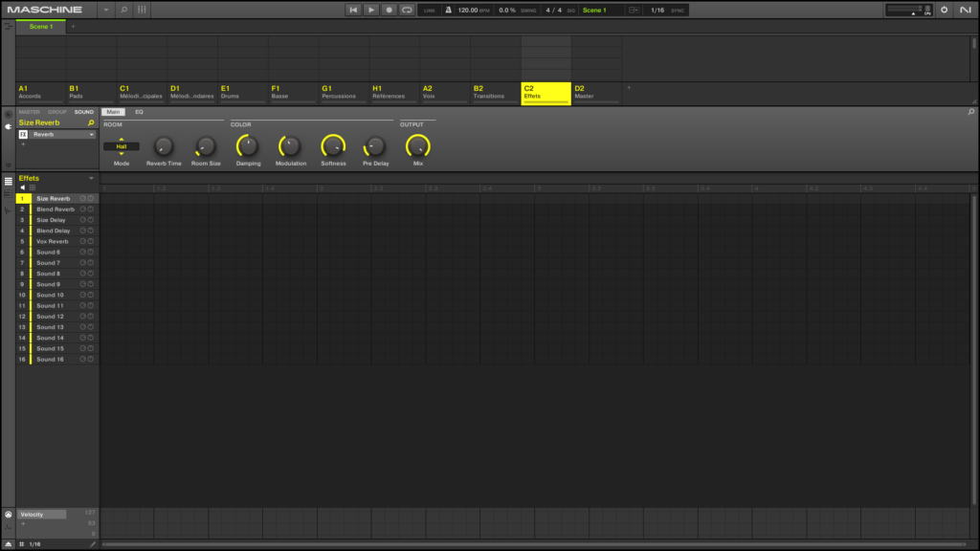Screen dimensions: 980x551
Task: Select group F1 Basse
Action: tap(293, 93)
